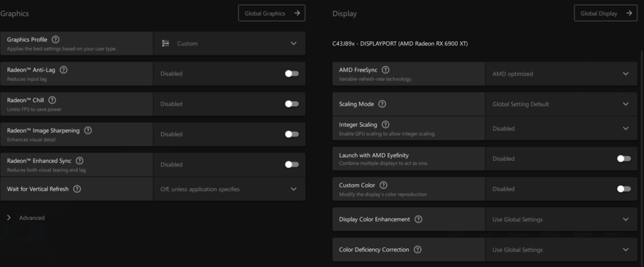Enable the Custom Color toggle
Viewport: 644px width, 267px height.
pos(623,189)
